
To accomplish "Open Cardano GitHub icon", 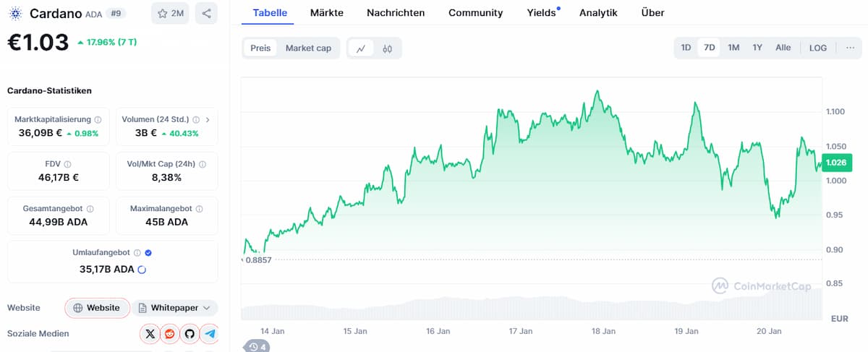I will pos(190,333).
